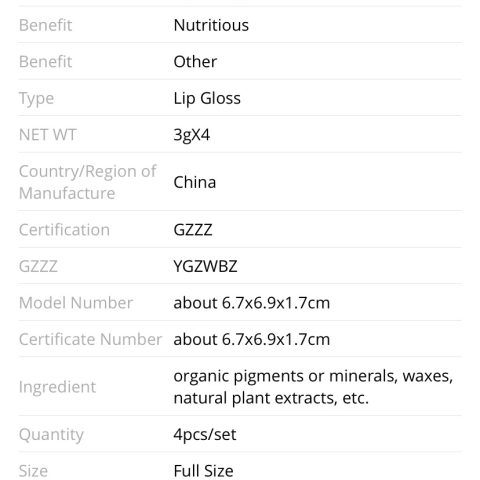Select the NET WT label
480x480 pixels.
click(48, 135)
